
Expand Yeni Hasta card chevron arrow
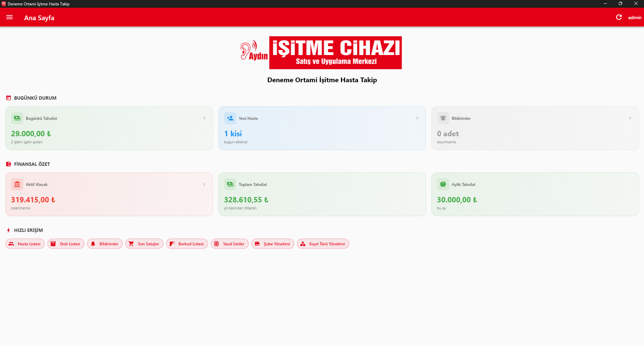417,118
